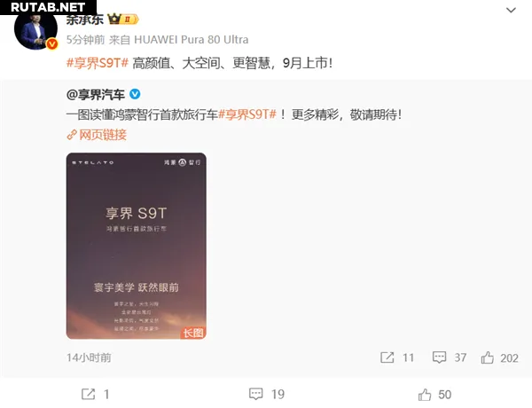Open the #享界S9T# hashtag in the main post
This screenshot has width=532, height=408.
(98, 63)
